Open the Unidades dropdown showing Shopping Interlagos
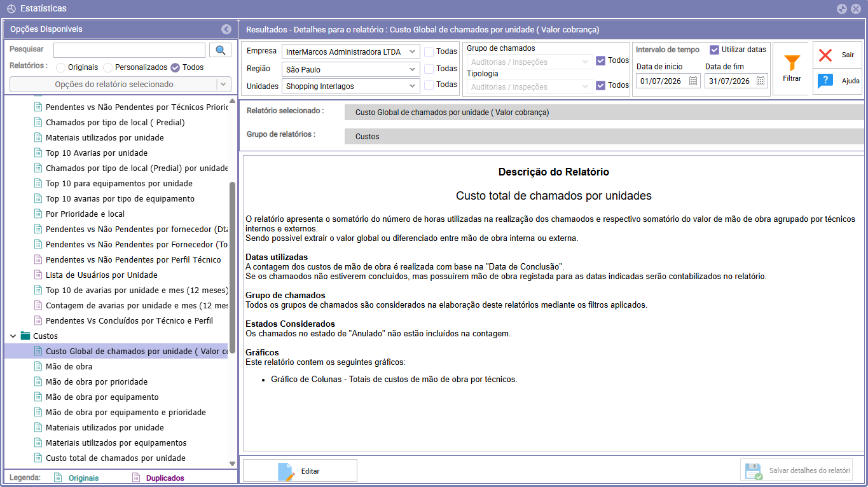Image resolution: width=868 pixels, height=487 pixels. (351, 86)
